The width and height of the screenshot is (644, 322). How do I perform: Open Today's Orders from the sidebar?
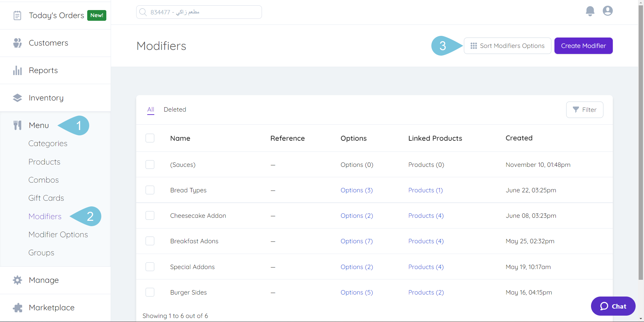[x=56, y=15]
